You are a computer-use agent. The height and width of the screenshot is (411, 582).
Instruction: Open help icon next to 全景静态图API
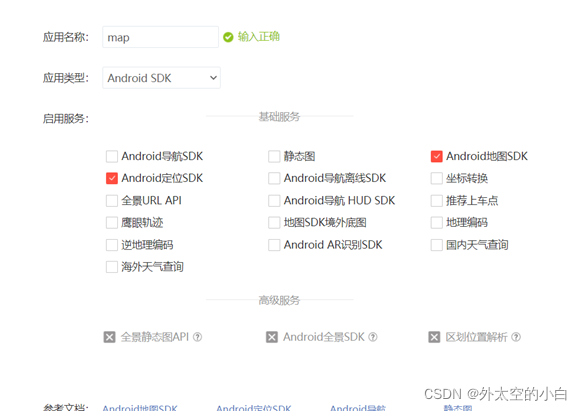tap(197, 337)
